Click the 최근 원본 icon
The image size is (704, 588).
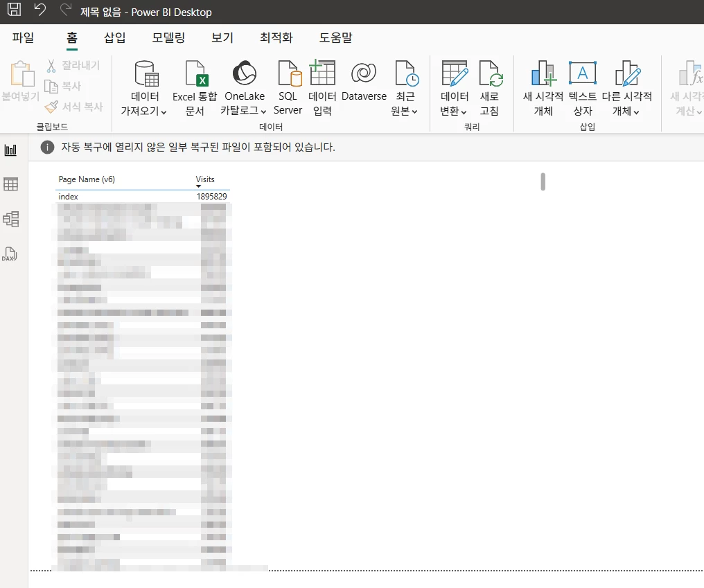(407, 73)
